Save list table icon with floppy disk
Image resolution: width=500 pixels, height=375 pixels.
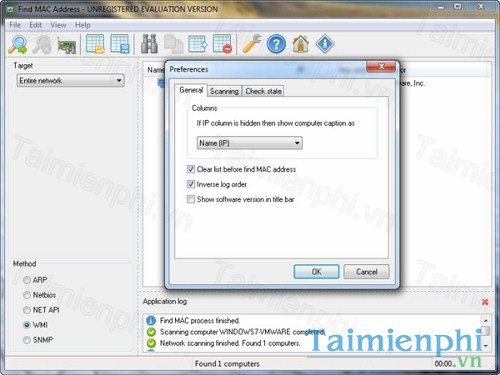120,44
